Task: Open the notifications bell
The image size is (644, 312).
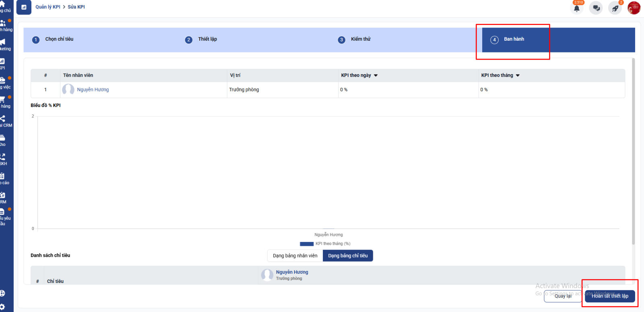Action: (x=577, y=8)
